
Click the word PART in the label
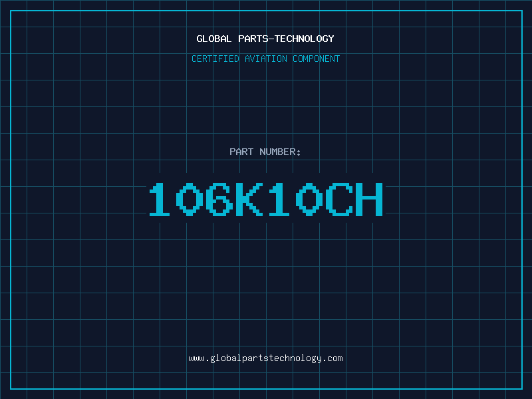(241, 152)
